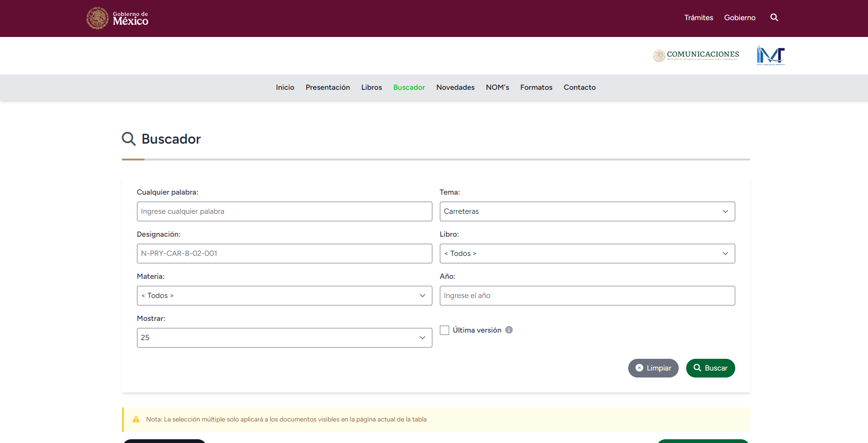868x443 pixels.
Task: Click the Gobierno de México logo
Action: point(117,18)
